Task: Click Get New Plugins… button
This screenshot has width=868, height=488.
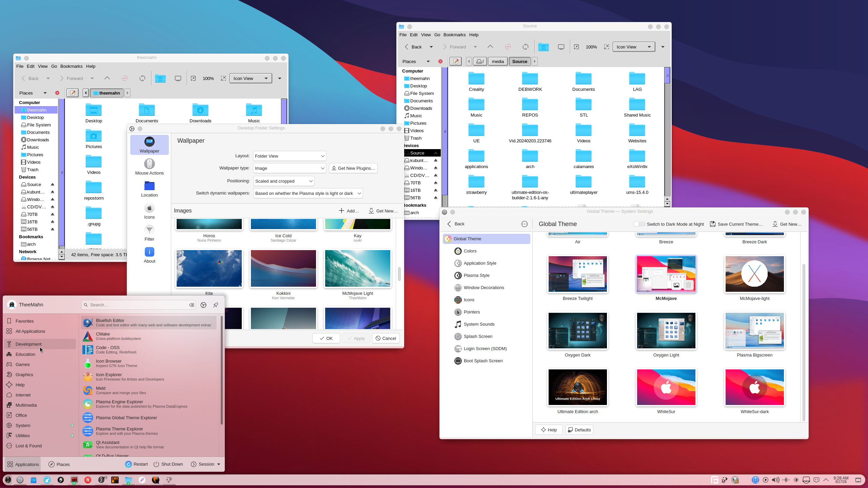Action: tap(353, 168)
